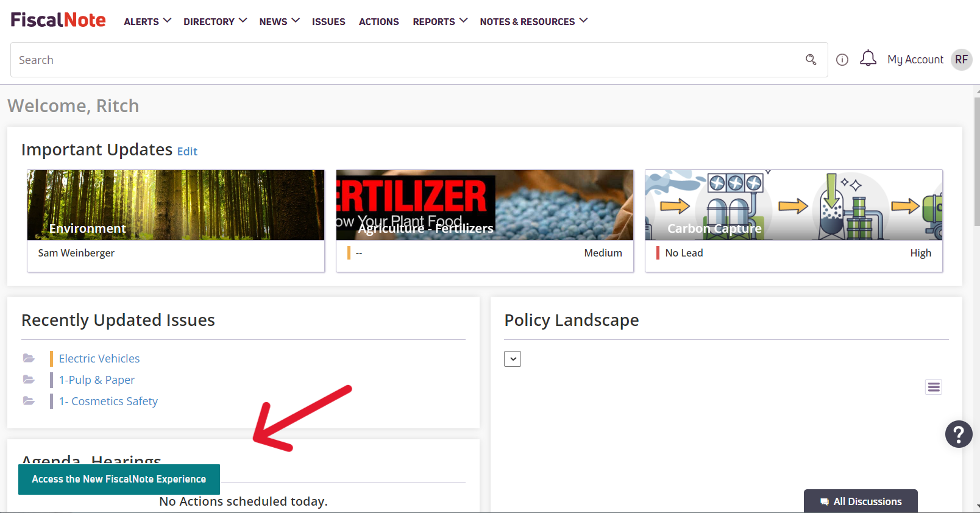980x513 pixels.
Task: Open the Policy Landscape selector dropdown
Action: point(513,359)
